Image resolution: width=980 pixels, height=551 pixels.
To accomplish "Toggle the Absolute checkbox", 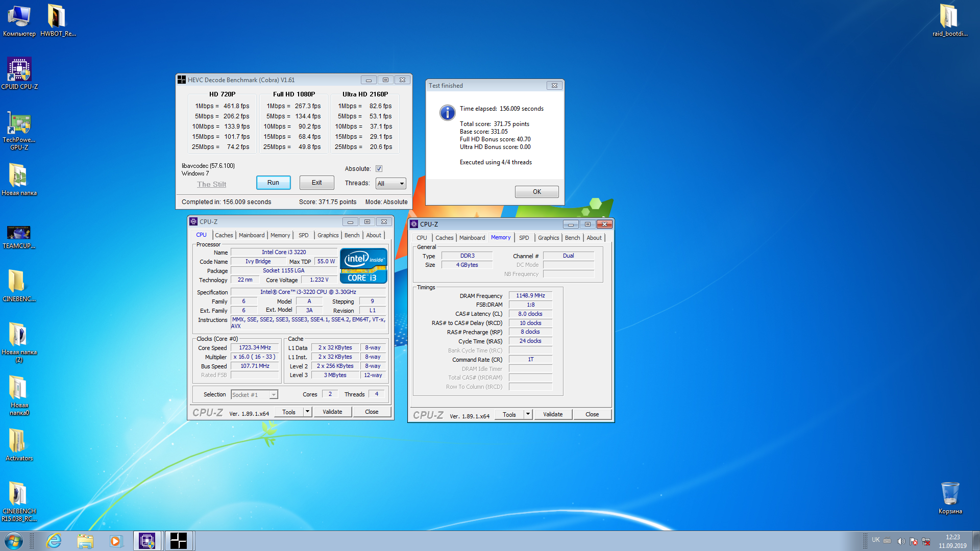I will pyautogui.click(x=379, y=169).
